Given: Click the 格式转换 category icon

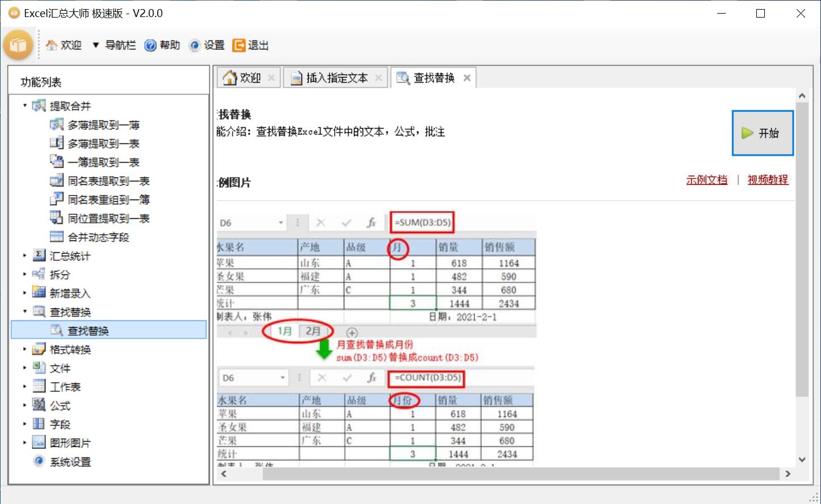Looking at the screenshot, I should click(39, 349).
